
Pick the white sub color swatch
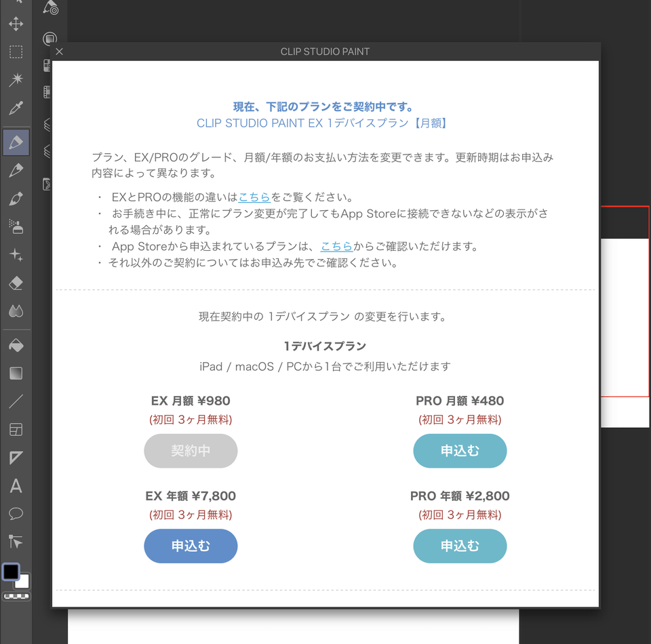point(23,582)
